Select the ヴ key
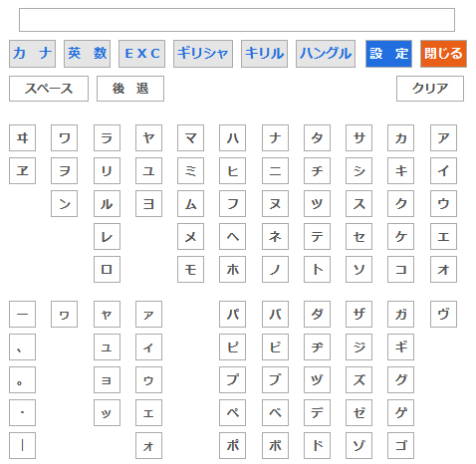Screen dimensions: 476x464 click(443, 315)
